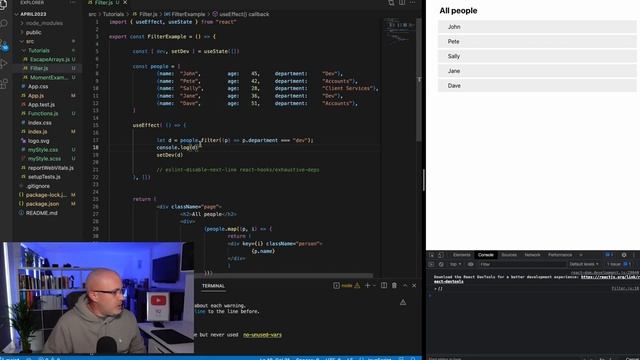Image resolution: width=640 pixels, height=360 pixels.
Task: Open App.css file
Action: coord(38,87)
